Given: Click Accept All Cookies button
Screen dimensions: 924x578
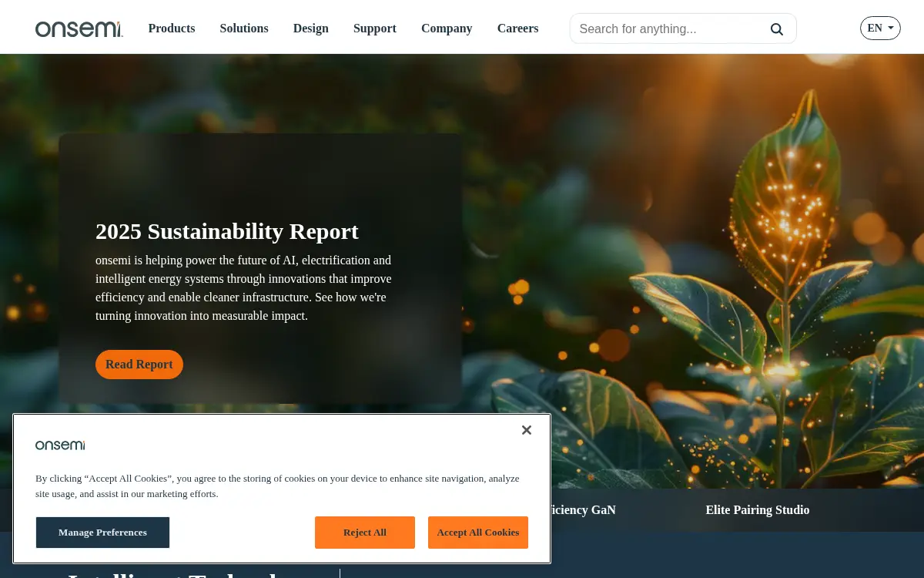Looking at the screenshot, I should (x=478, y=533).
